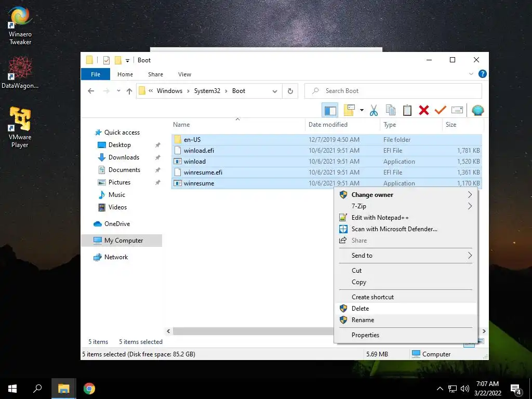Open Documents in navigation pane
The height and width of the screenshot is (399, 532).
pos(124,170)
